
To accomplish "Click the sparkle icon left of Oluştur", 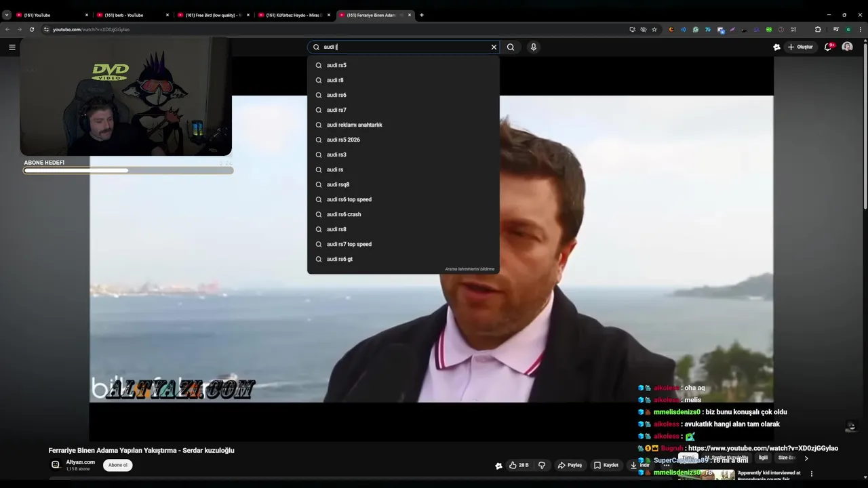I will click(x=776, y=47).
